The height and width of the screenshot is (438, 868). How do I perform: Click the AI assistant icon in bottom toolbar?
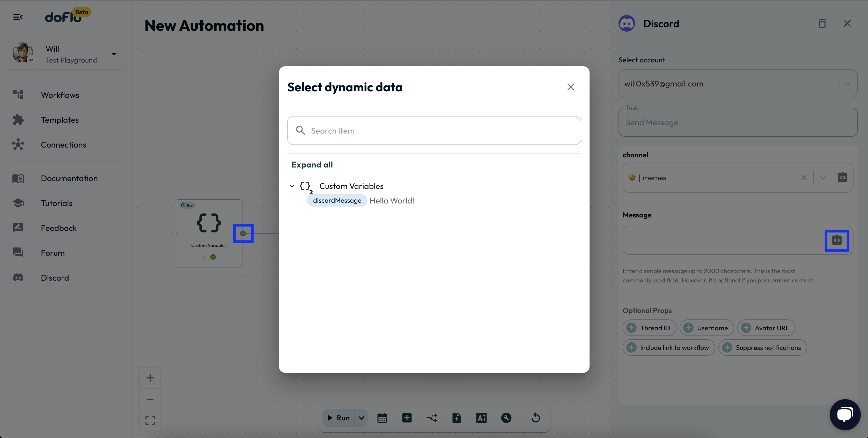pos(481,418)
